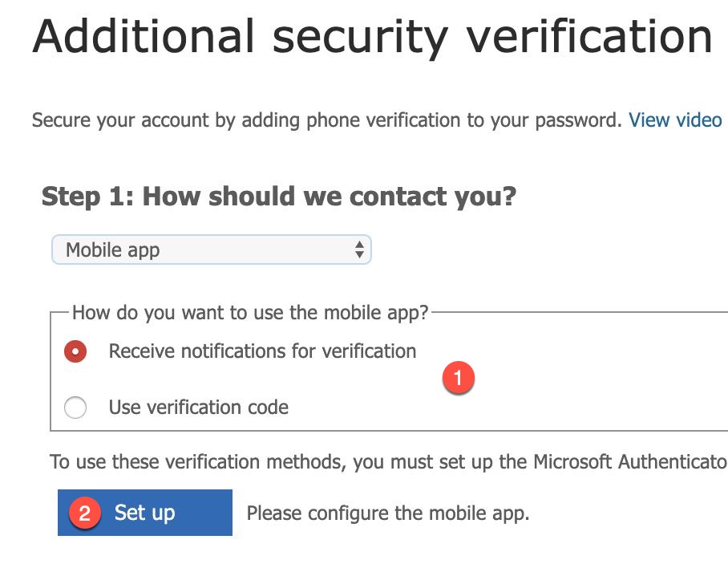Image resolution: width=728 pixels, height=564 pixels.
Task: Click the Please configure the mobile app message
Action: (x=388, y=513)
